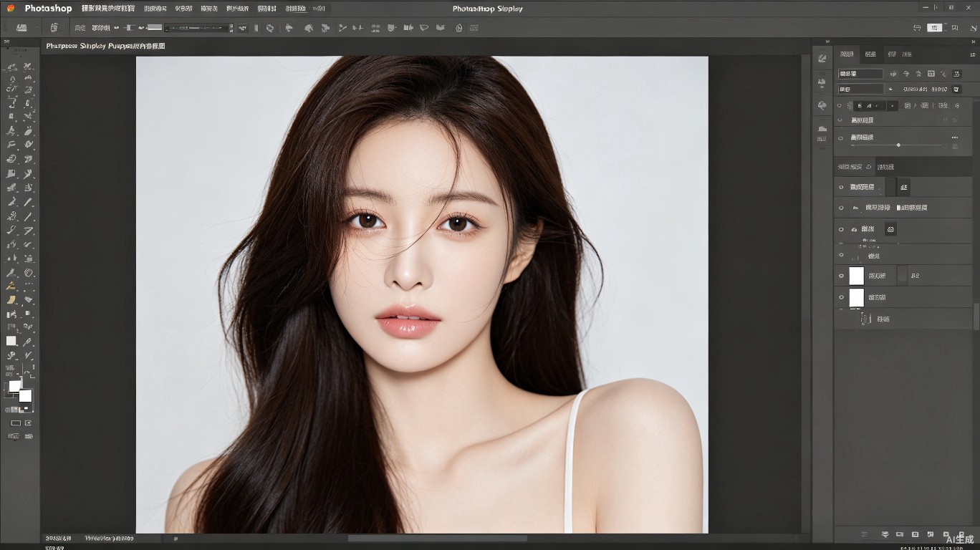The image size is (980, 550).
Task: Open the long dark combo box in options bar
Action: click(x=199, y=28)
